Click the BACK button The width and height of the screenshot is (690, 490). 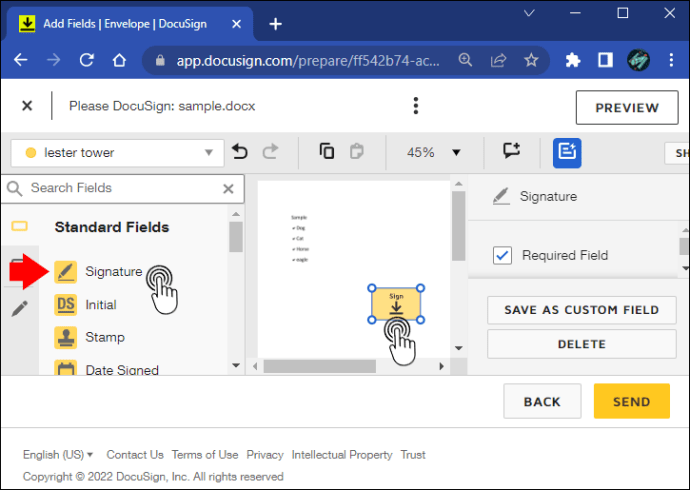542,401
